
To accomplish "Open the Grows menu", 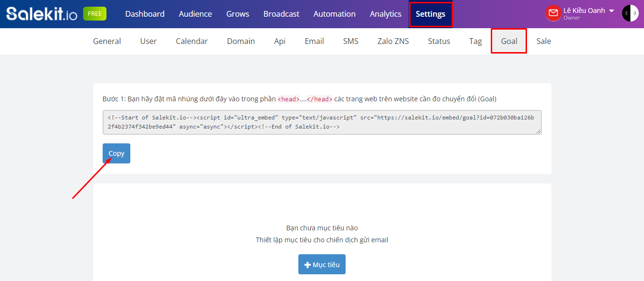I will point(238,14).
